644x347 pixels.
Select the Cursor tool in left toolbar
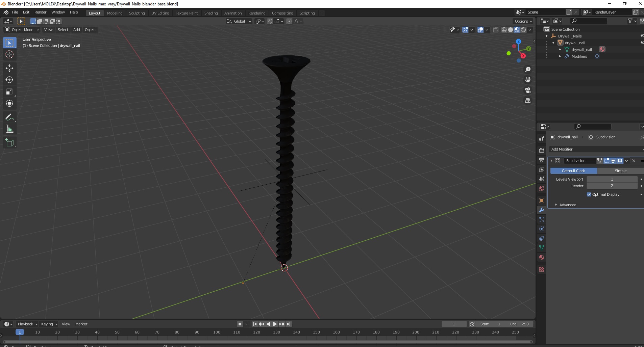(x=9, y=54)
